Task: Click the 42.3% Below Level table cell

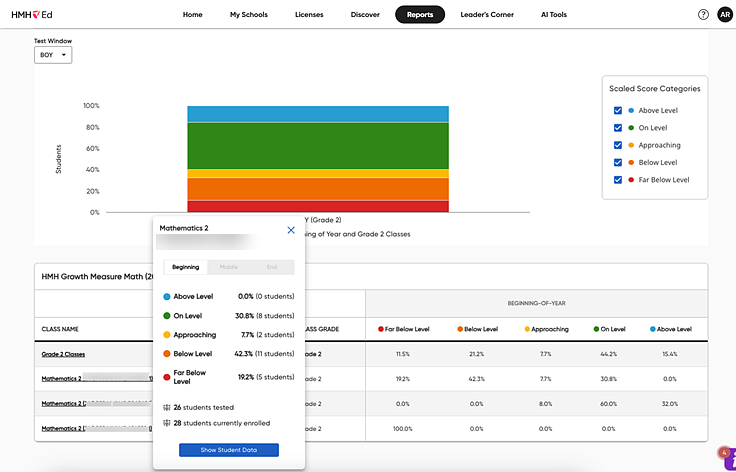Action: pos(476,379)
